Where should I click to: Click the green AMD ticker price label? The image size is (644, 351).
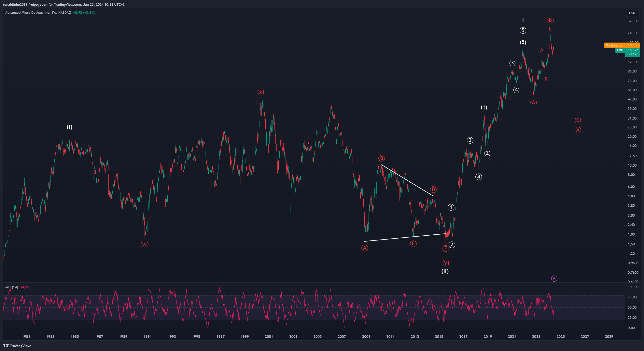[620, 50]
